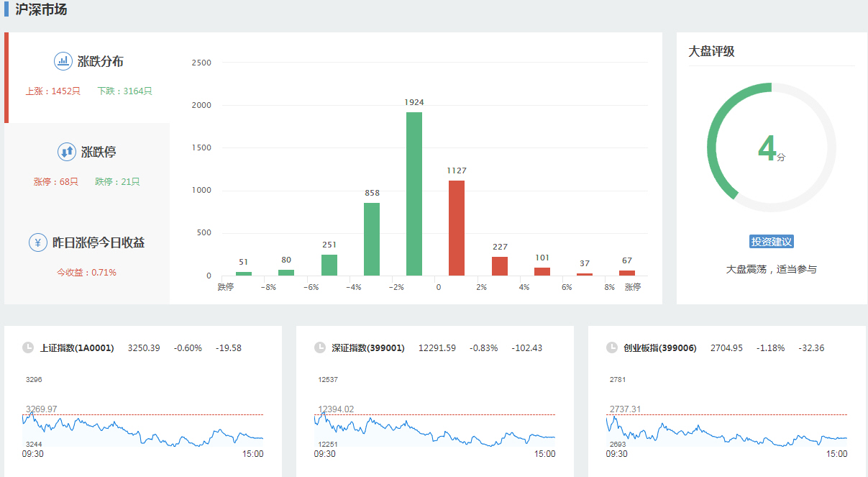Click the 创业板指 intraday line chart

(726, 430)
